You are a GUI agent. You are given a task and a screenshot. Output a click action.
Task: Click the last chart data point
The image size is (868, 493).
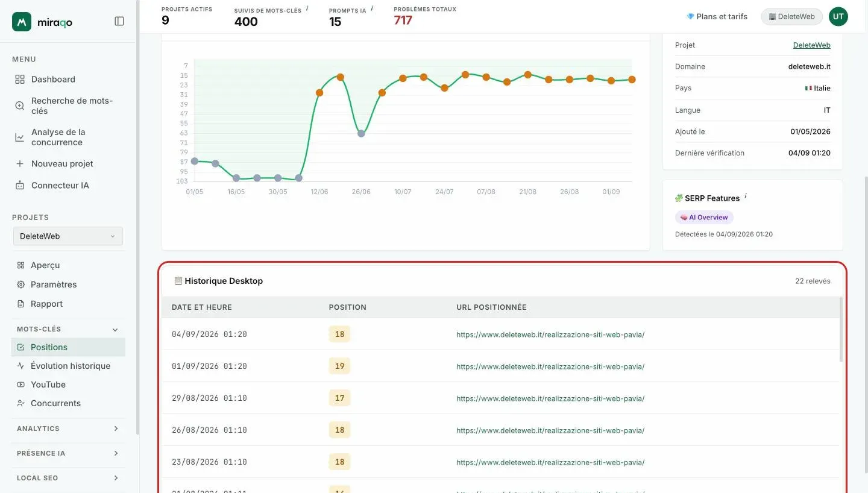pos(632,80)
